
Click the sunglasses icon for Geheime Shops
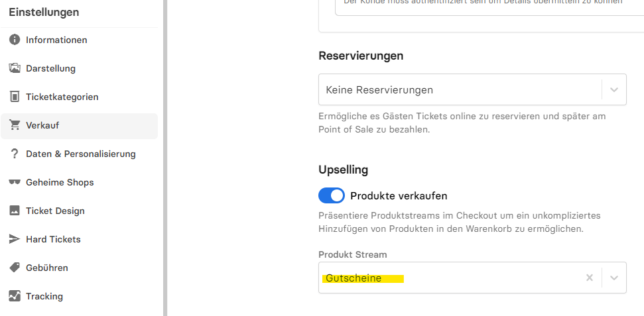point(15,182)
